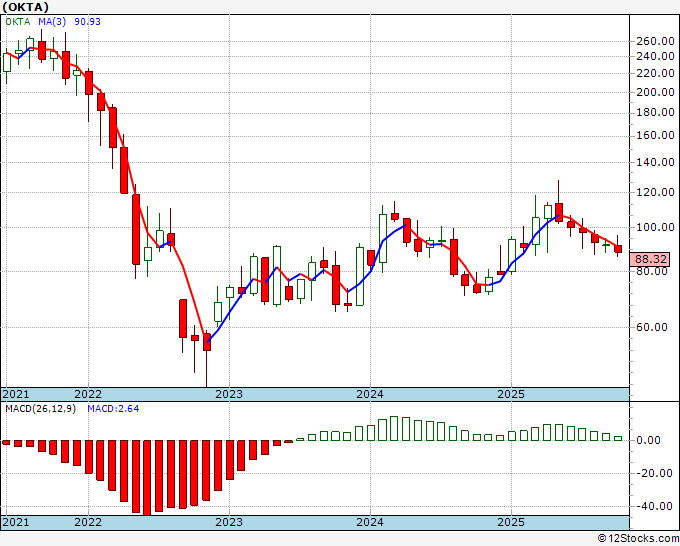The width and height of the screenshot is (680, 546).
Task: Click the 220.00 price axis label
Action: (x=655, y=73)
